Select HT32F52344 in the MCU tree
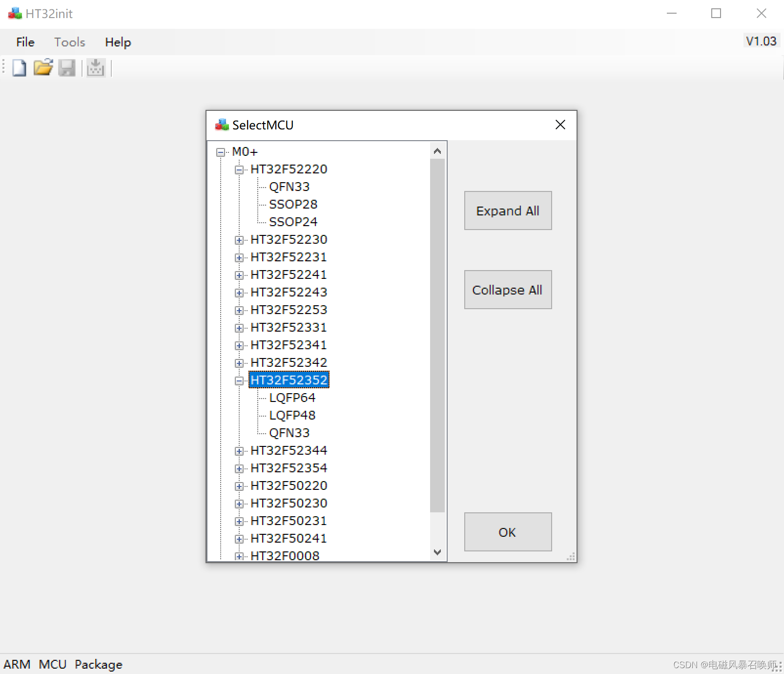 [x=289, y=450]
